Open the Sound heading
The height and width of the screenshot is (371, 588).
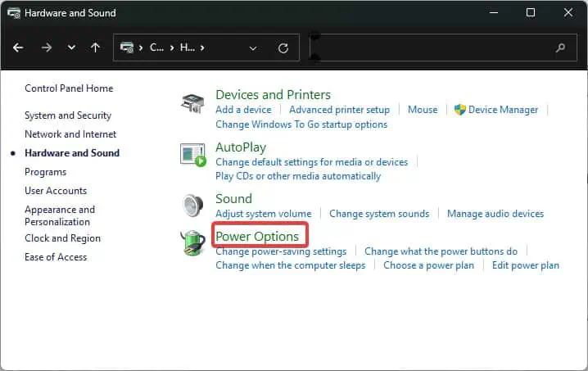[x=233, y=198]
